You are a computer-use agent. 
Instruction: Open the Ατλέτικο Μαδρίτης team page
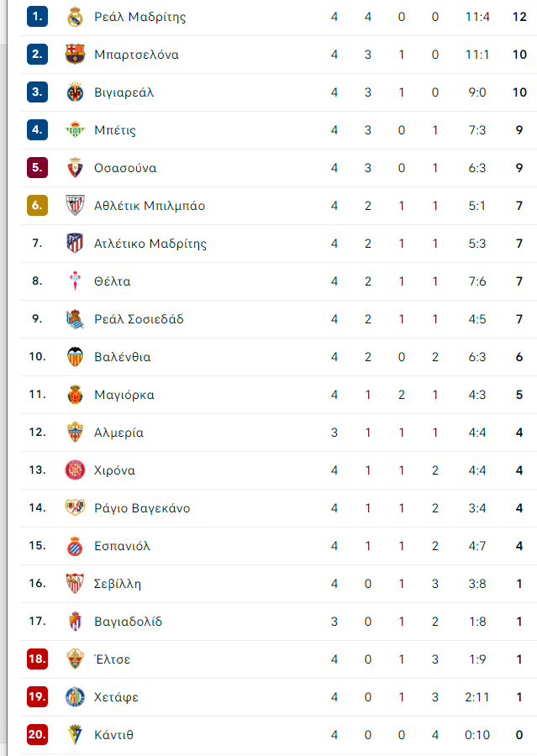point(150,244)
